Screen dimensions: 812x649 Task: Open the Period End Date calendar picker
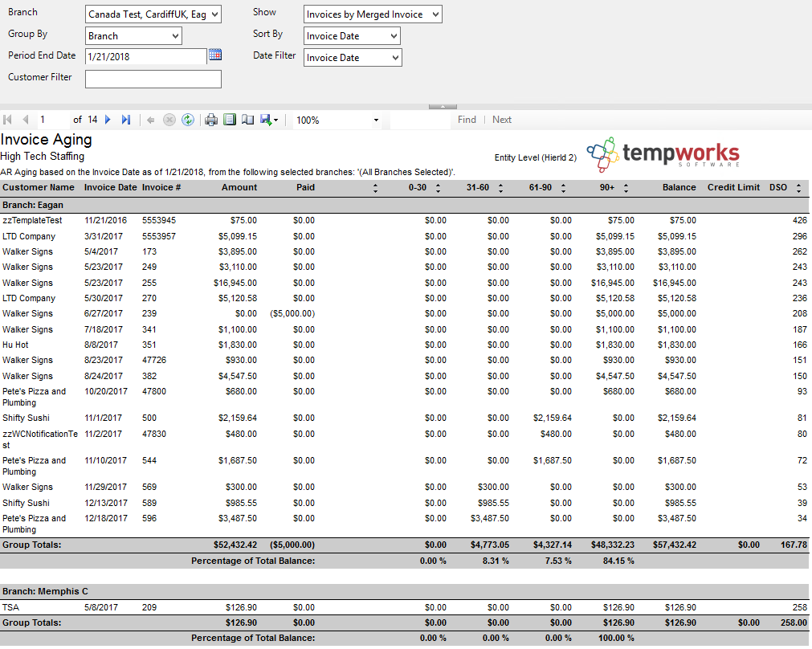click(214, 55)
